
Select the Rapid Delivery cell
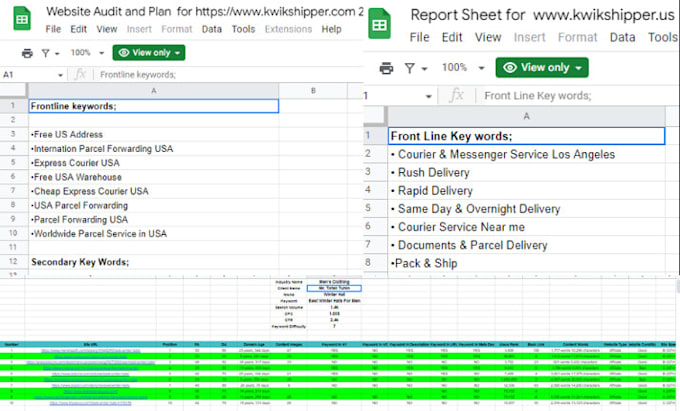[x=526, y=191]
